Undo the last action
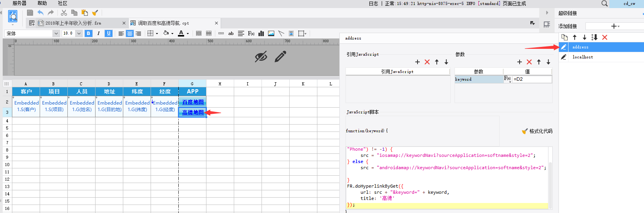Viewport: 644px width, 213px height. (40, 13)
